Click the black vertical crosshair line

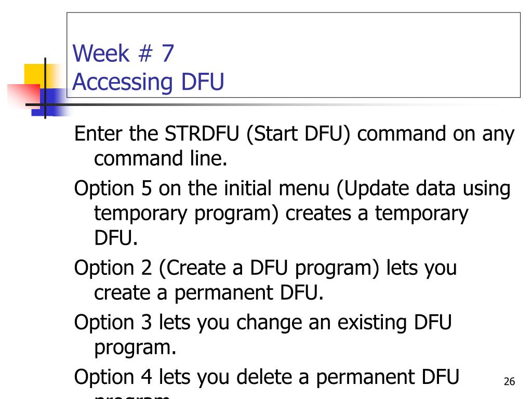coord(45,88)
